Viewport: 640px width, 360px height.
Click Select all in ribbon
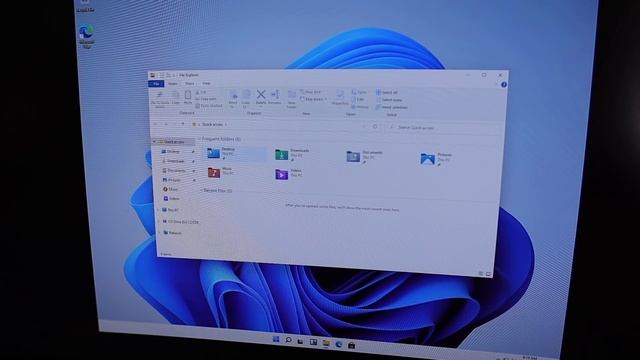(387, 93)
